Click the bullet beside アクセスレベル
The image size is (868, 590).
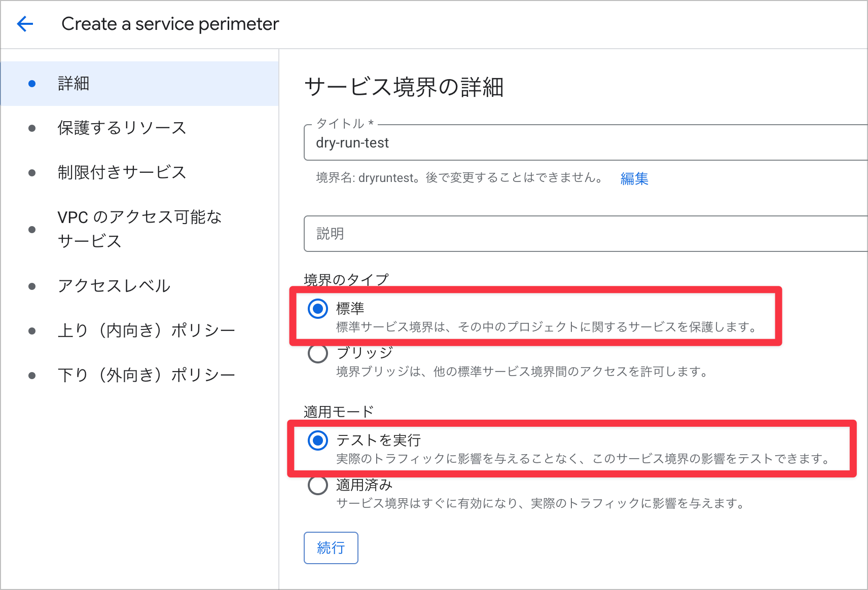point(32,286)
